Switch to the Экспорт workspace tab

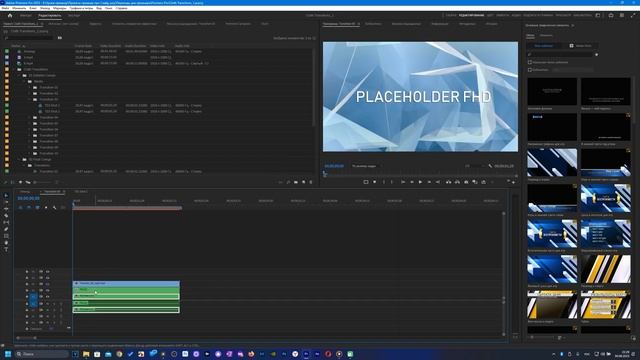(74, 16)
